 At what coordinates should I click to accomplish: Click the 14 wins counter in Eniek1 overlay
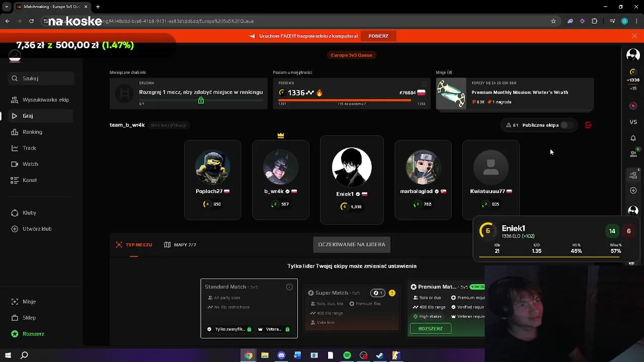612,231
